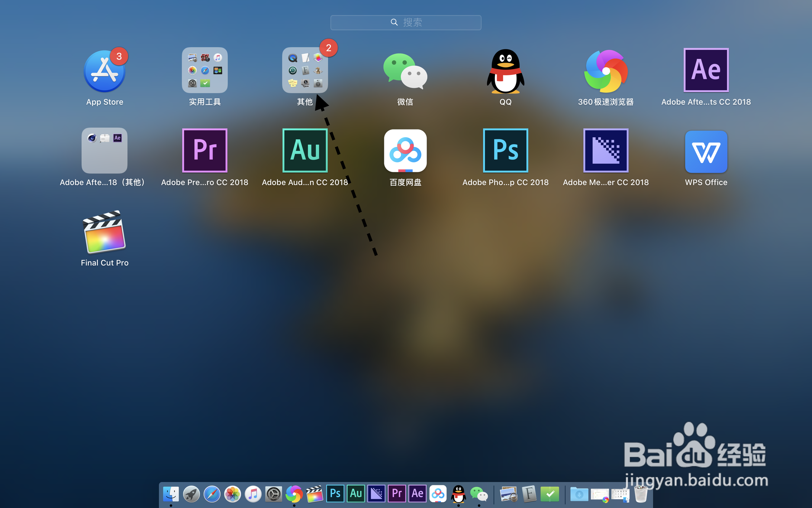Click the "百度网盘" label

[405, 182]
